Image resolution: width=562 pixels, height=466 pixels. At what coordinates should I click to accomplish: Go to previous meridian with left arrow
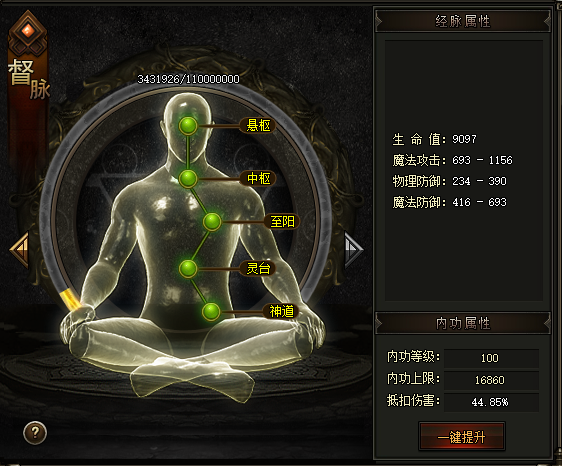[x=20, y=250]
